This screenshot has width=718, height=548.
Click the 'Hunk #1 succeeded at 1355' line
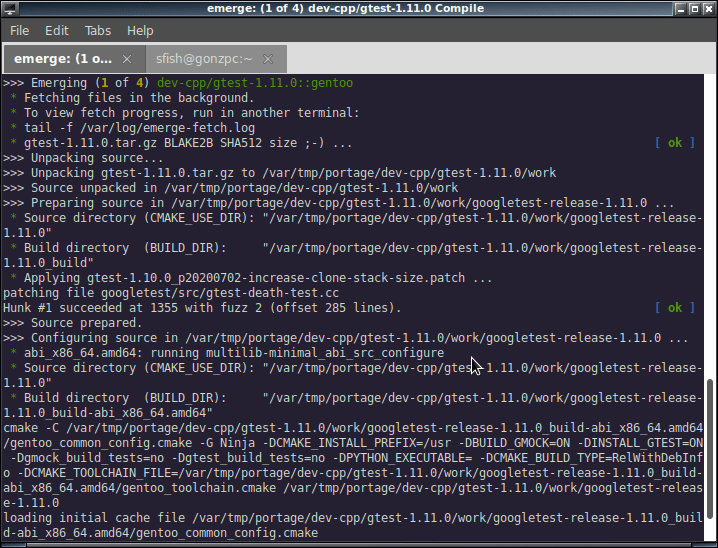(x=202, y=308)
